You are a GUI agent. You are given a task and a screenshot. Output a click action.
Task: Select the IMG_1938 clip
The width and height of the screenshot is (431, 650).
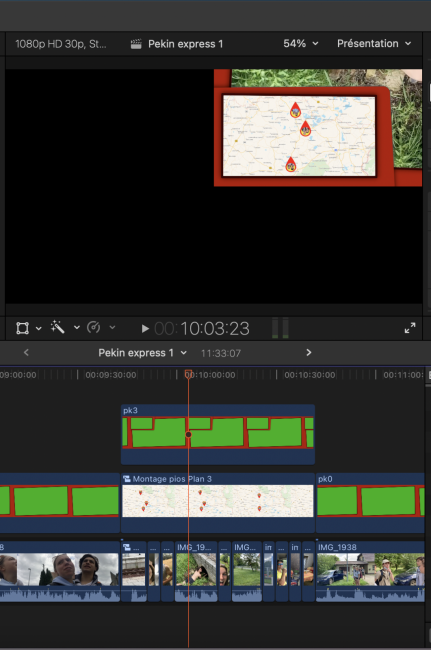pos(370,571)
